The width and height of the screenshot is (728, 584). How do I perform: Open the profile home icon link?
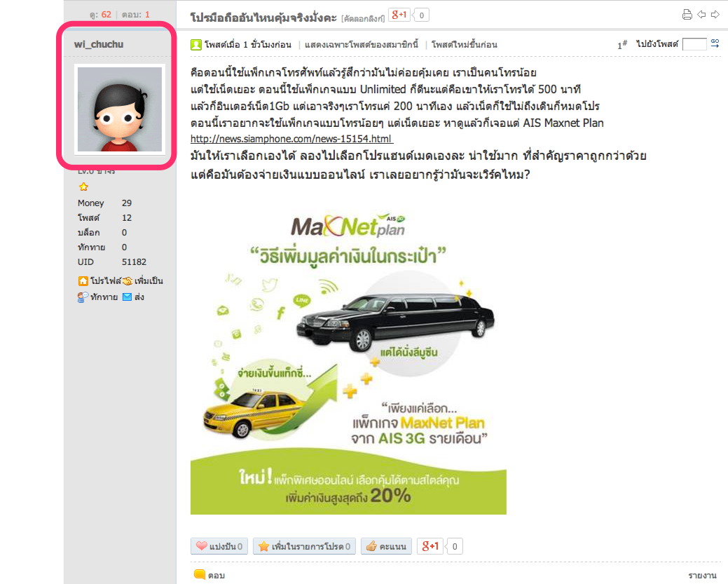(83, 280)
